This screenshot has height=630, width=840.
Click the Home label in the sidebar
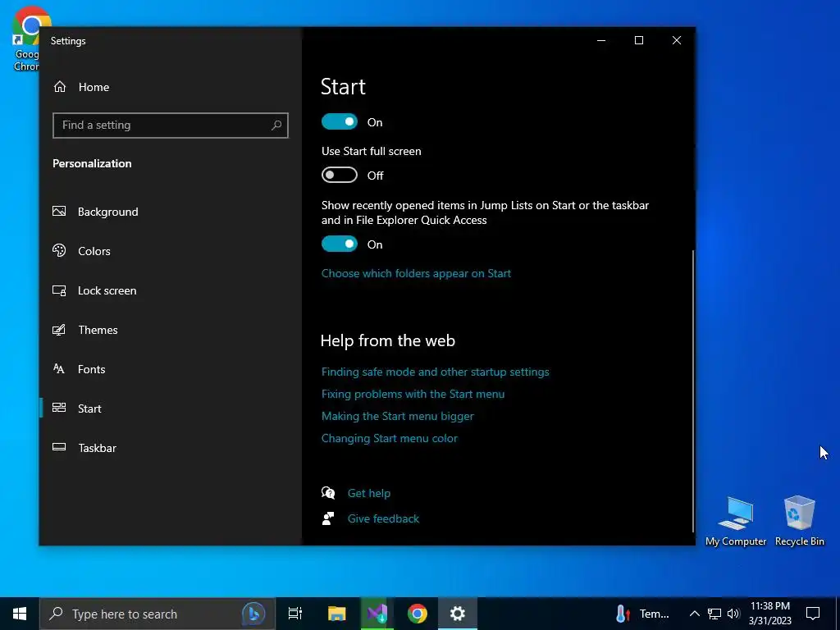click(94, 87)
